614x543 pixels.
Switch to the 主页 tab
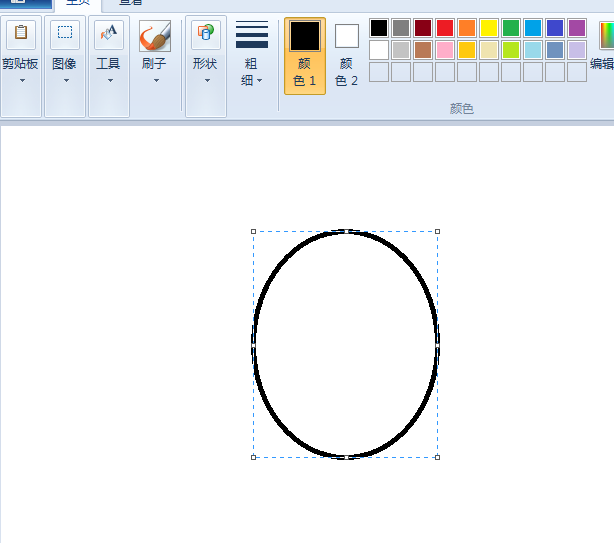click(78, 3)
